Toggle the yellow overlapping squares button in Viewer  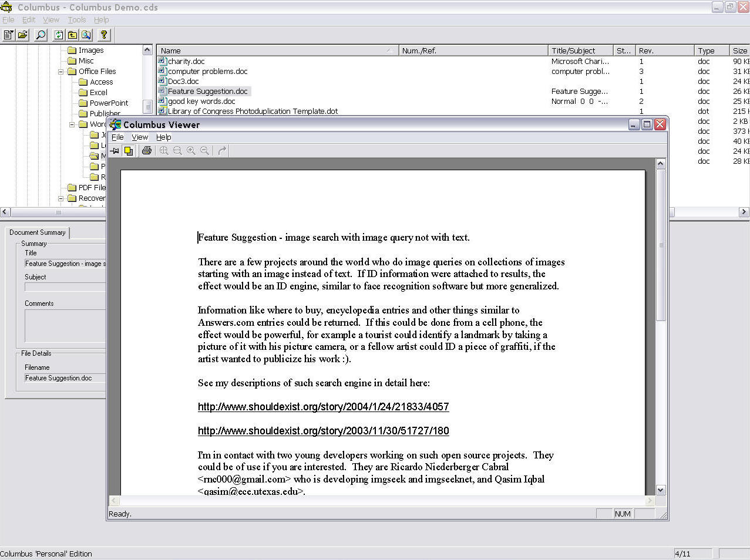128,151
